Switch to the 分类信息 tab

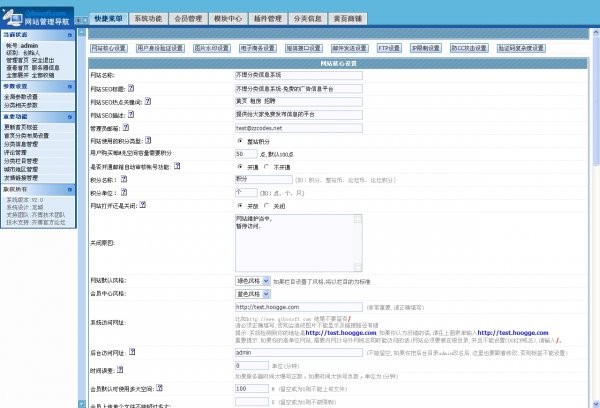tap(308, 18)
